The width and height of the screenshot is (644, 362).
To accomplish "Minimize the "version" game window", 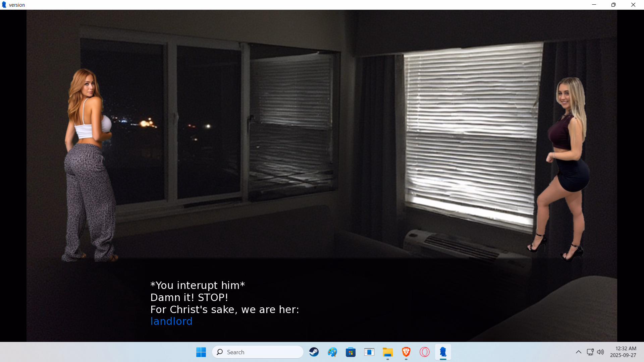I will point(594,5).
